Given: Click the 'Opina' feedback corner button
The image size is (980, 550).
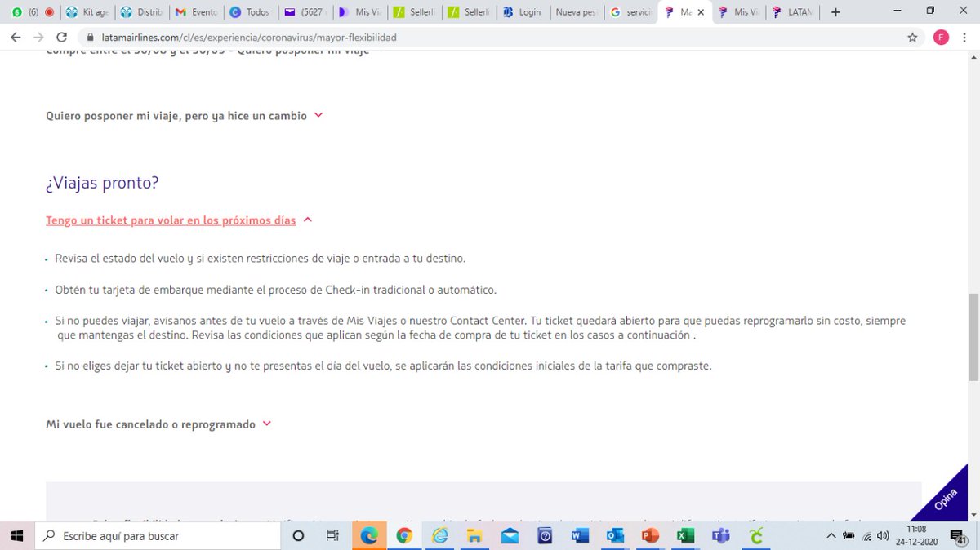Looking at the screenshot, I should (947, 499).
